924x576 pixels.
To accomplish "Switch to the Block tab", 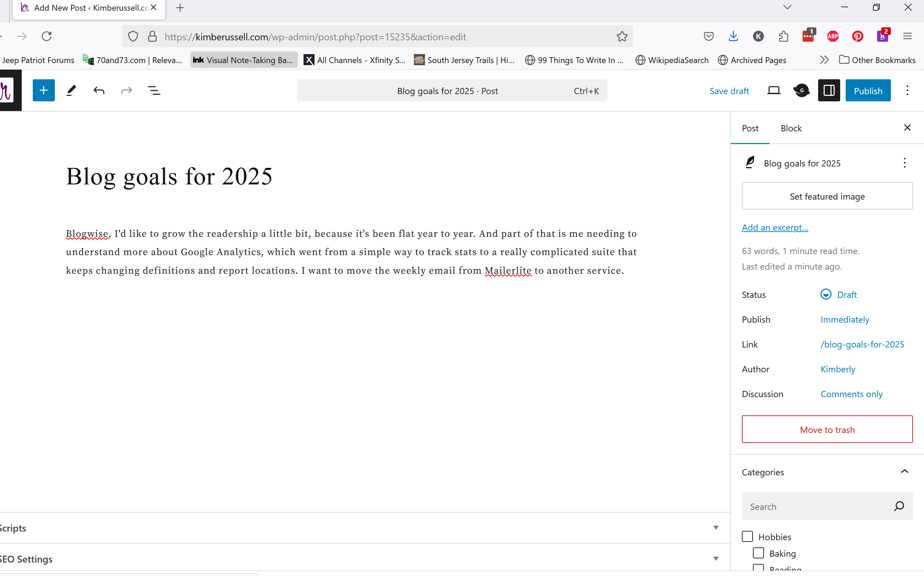I will [x=791, y=128].
